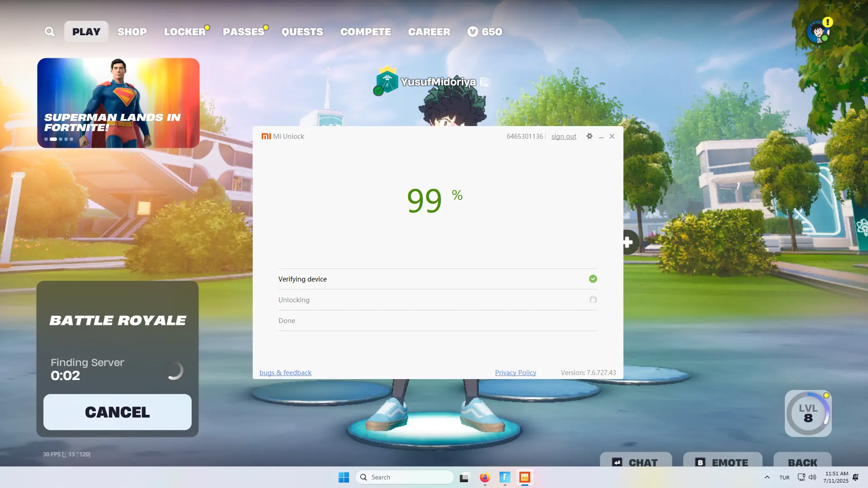
Task: Open the player profile avatar
Action: [x=818, y=32]
